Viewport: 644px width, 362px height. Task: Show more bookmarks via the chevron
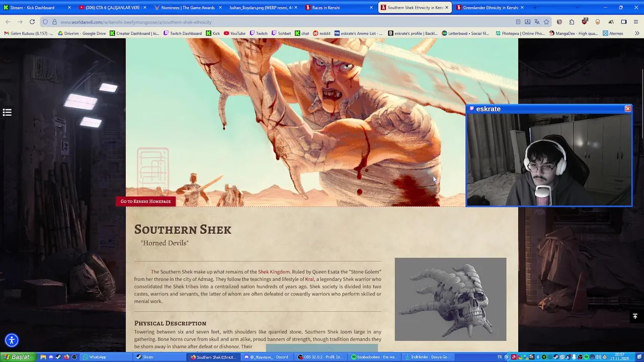tap(636, 33)
